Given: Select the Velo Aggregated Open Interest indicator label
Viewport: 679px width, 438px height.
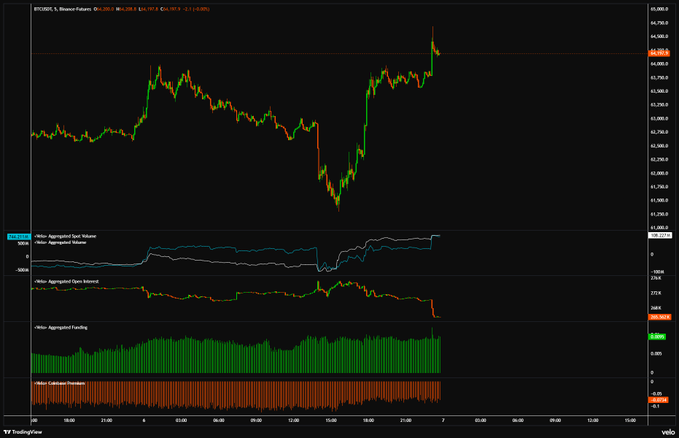Looking at the screenshot, I should tap(67, 281).
